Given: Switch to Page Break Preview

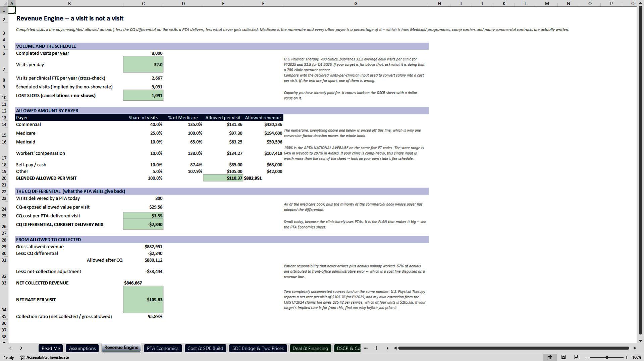Looking at the screenshot, I should [577, 357].
